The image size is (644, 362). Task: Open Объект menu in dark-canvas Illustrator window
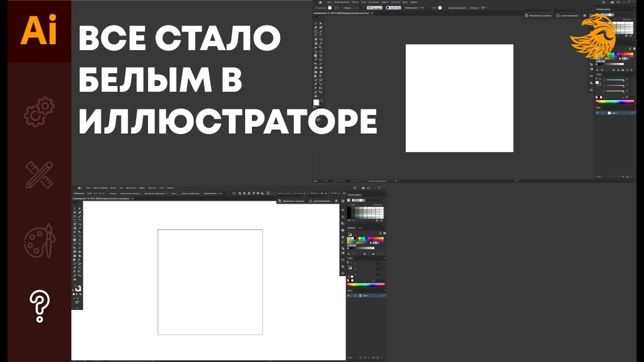click(355, 2)
